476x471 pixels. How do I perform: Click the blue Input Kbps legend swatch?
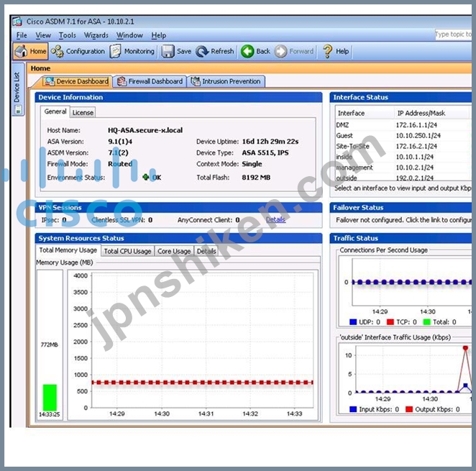353,409
